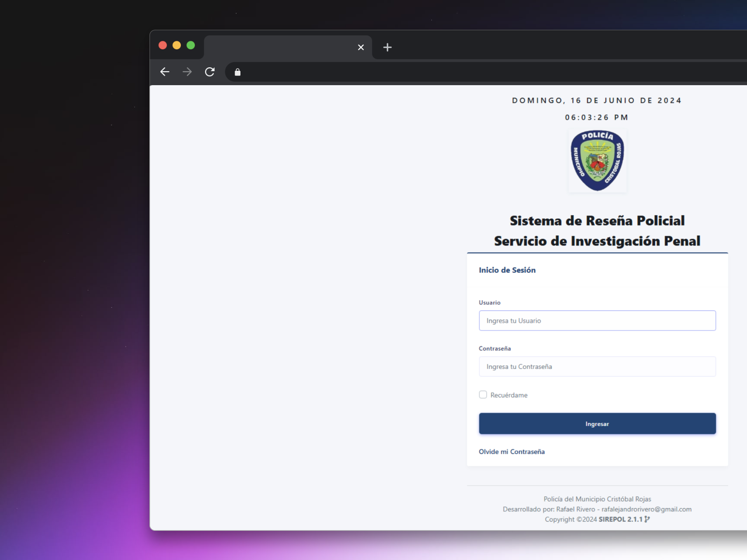Click the Sistema de Reseña Policial title
747x560 pixels.
tap(597, 220)
